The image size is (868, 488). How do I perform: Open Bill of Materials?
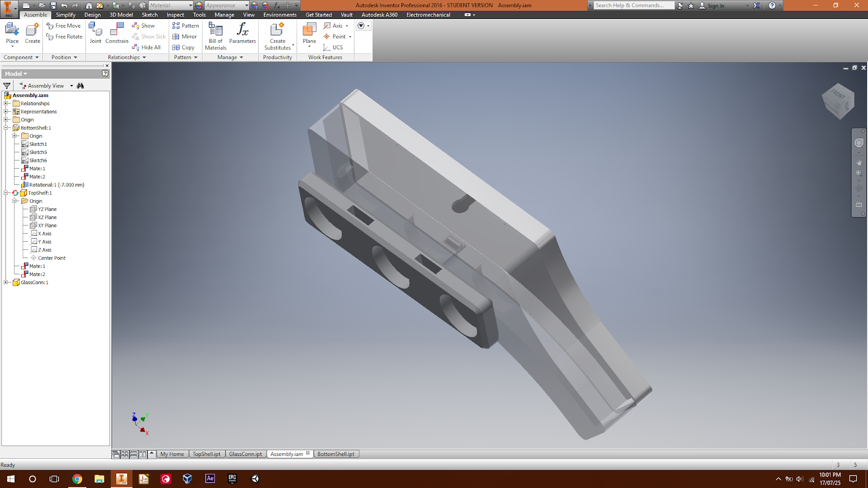(215, 36)
